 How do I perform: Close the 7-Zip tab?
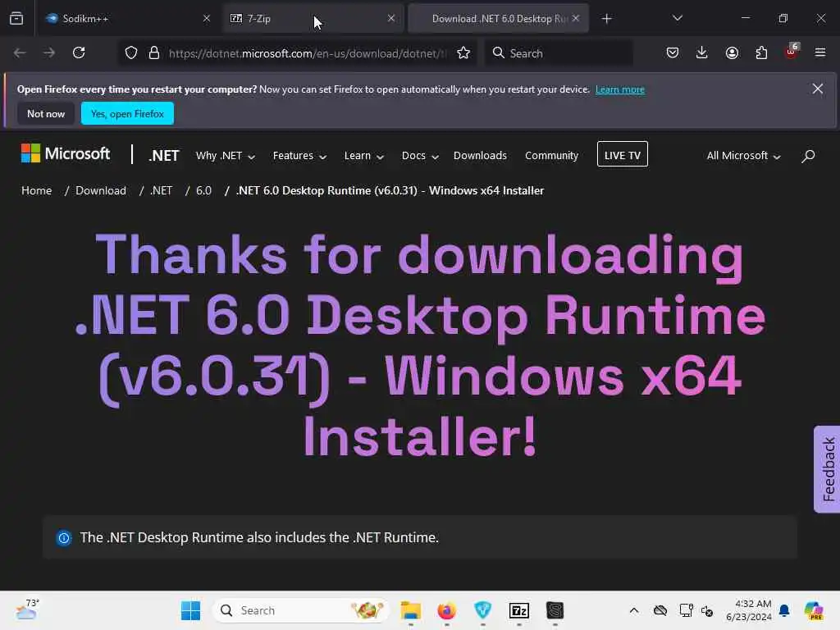391,19
